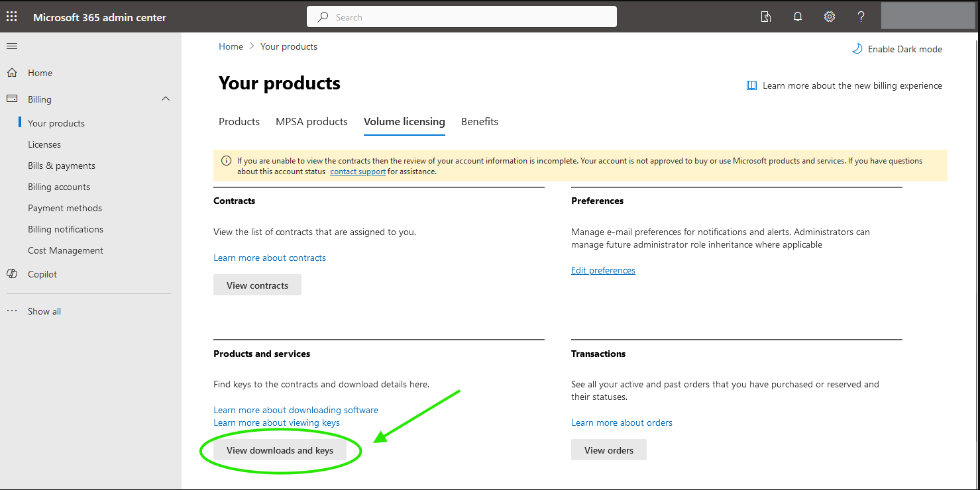Screen dimensions: 980x490
Task: Open the notifications bell
Action: point(798,16)
